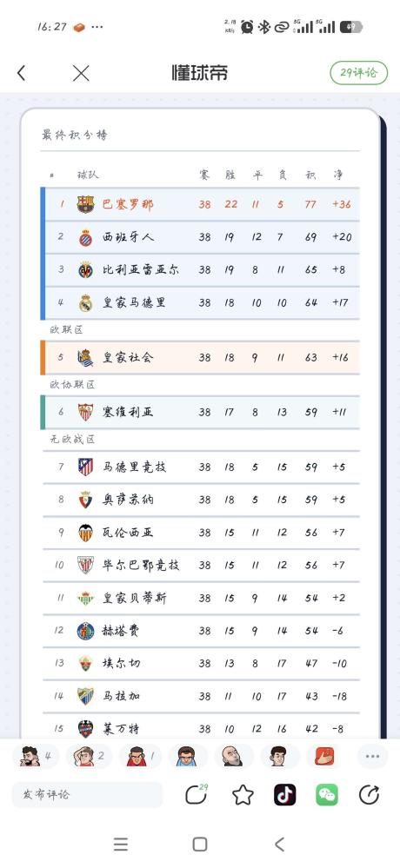Tap the Android home square button
The height and width of the screenshot is (868, 400).
coord(200,845)
